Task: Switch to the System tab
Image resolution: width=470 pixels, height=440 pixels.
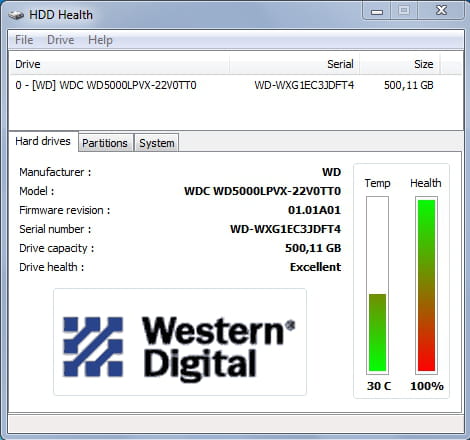Action: [157, 143]
